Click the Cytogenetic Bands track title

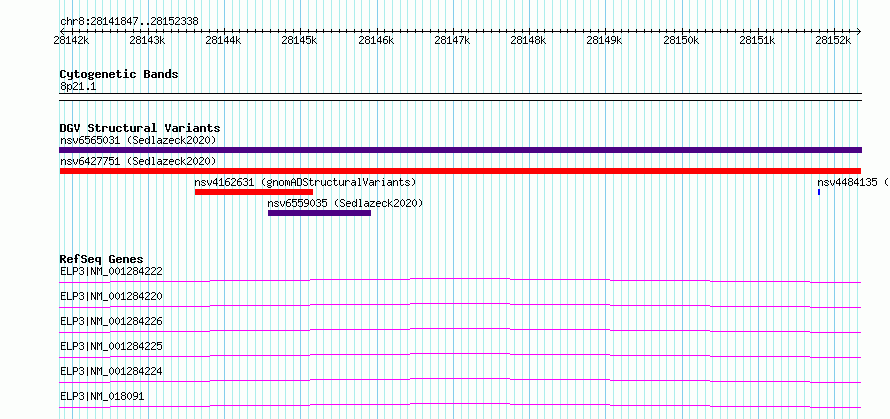119,74
